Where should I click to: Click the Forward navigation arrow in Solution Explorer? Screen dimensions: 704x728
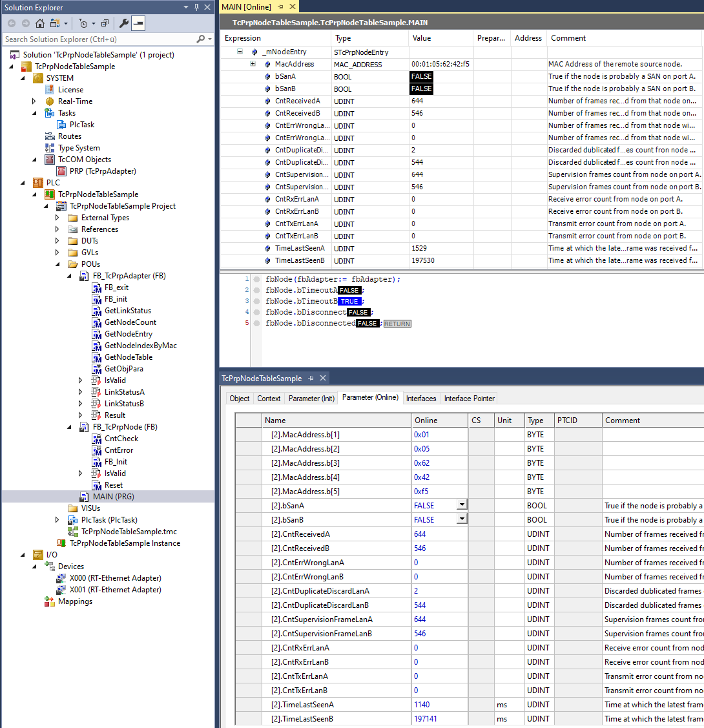26,23
